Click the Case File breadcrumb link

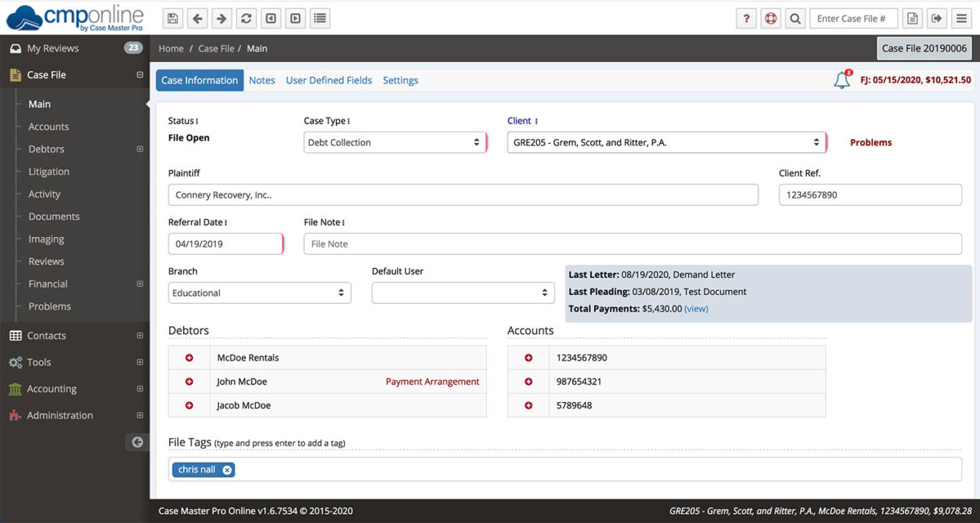(x=216, y=48)
